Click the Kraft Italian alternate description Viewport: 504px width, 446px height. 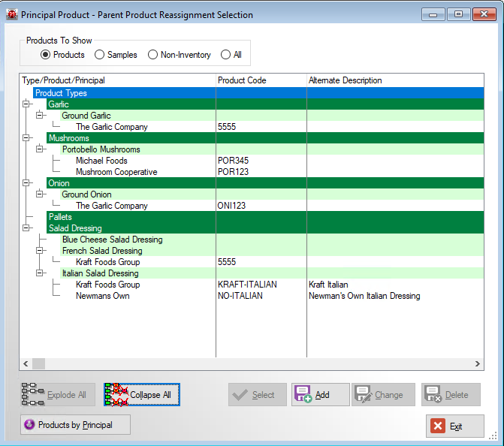[328, 285]
